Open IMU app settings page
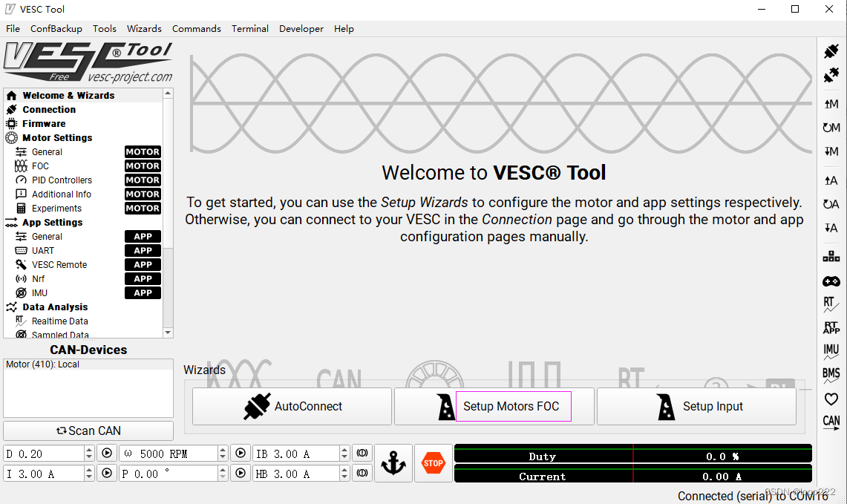The height and width of the screenshot is (504, 847). (83, 292)
